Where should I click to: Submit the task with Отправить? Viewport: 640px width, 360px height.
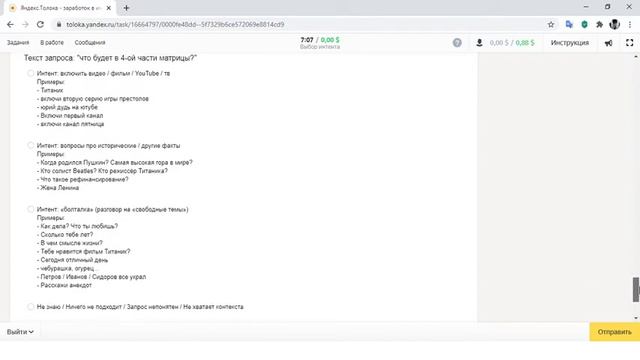point(614,332)
